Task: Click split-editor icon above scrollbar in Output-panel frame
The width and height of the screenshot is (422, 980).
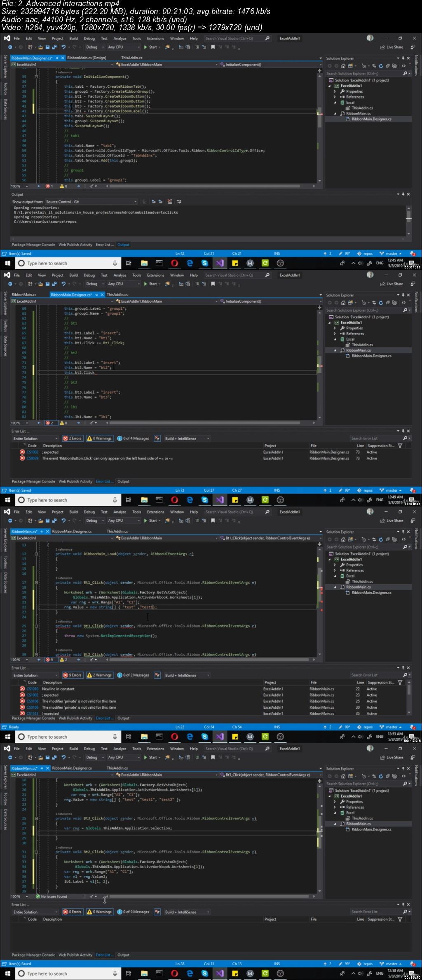Action: [319, 71]
